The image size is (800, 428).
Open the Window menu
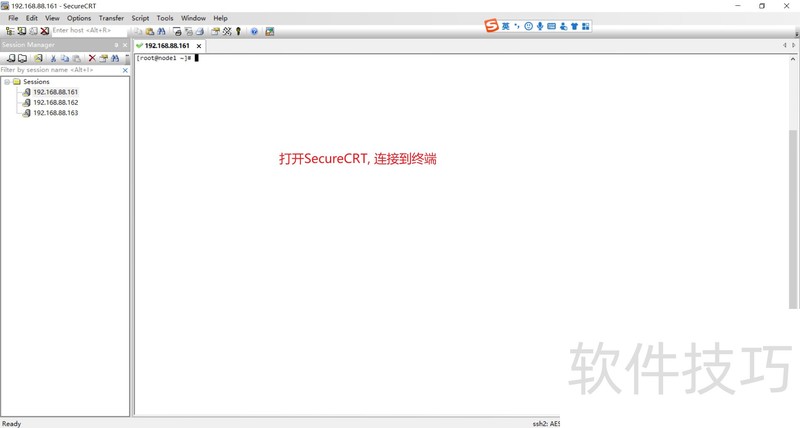click(x=193, y=18)
